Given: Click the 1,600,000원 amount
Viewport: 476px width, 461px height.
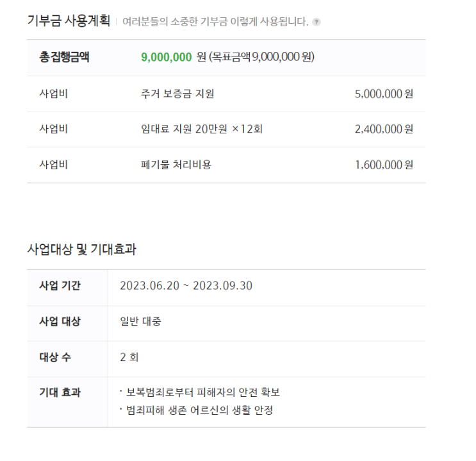Looking at the screenshot, I should 384,165.
